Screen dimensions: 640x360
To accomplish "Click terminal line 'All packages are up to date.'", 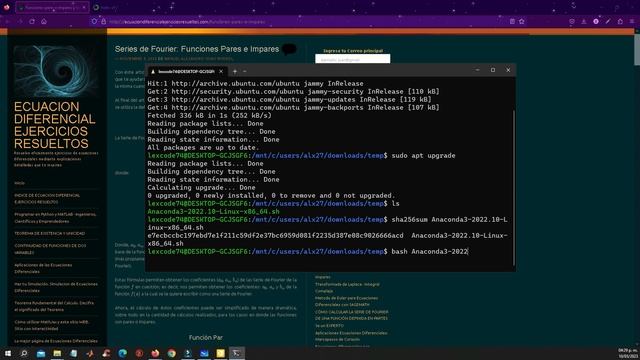I will coord(203,147).
